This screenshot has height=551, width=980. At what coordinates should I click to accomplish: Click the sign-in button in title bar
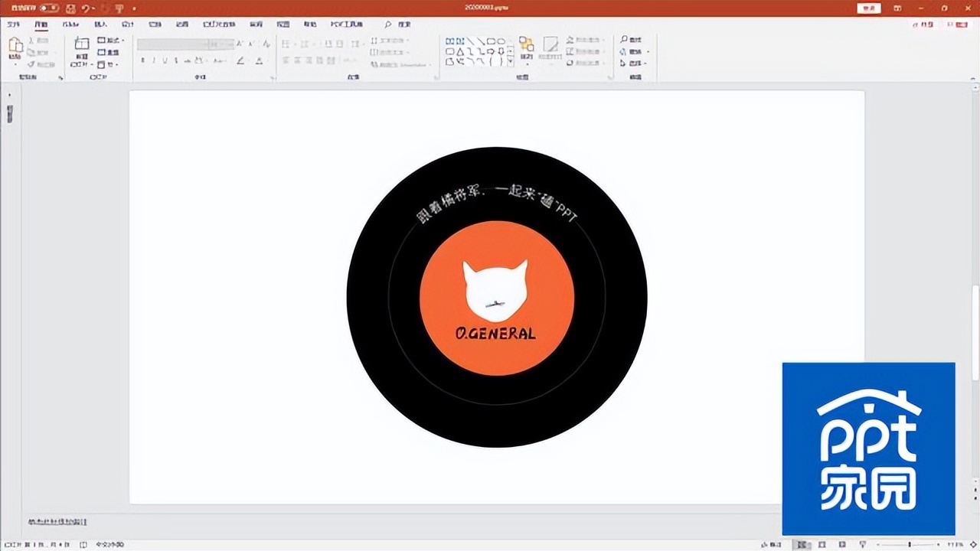[x=868, y=8]
